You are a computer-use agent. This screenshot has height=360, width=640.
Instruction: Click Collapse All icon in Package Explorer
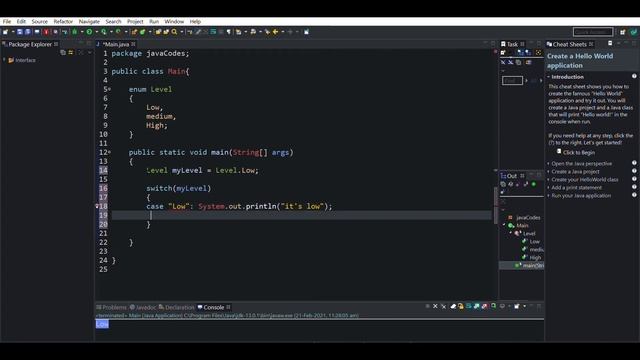point(63,52)
